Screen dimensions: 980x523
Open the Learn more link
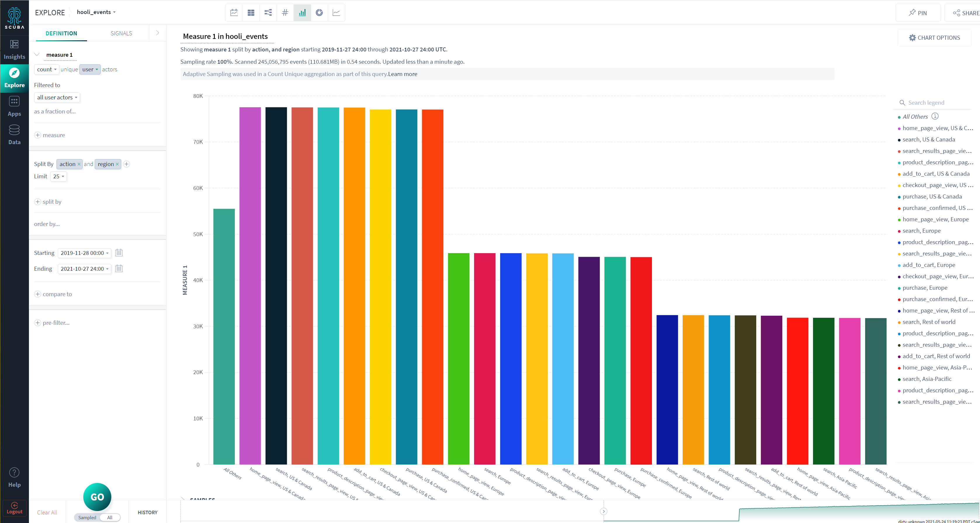coord(403,74)
